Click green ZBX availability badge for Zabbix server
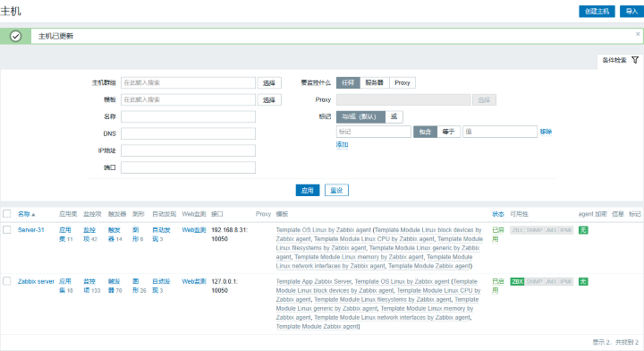Viewport: 644px width, 351px height. click(517, 281)
